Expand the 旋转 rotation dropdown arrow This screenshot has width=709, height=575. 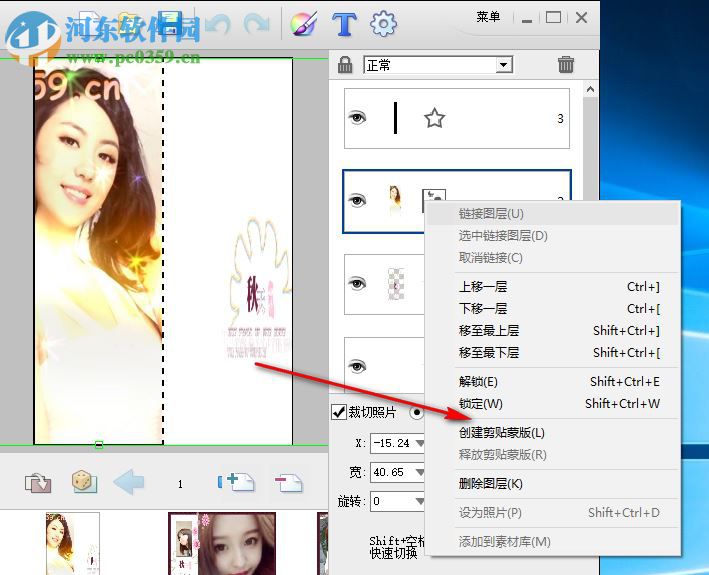point(420,501)
